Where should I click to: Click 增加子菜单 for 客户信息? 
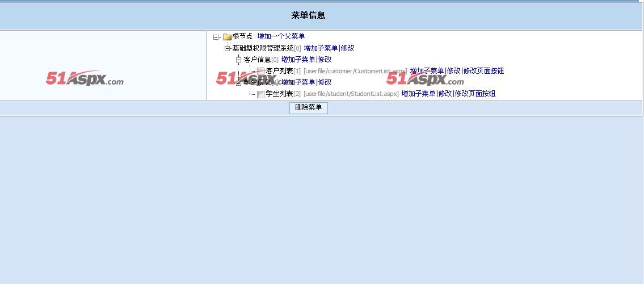click(298, 60)
